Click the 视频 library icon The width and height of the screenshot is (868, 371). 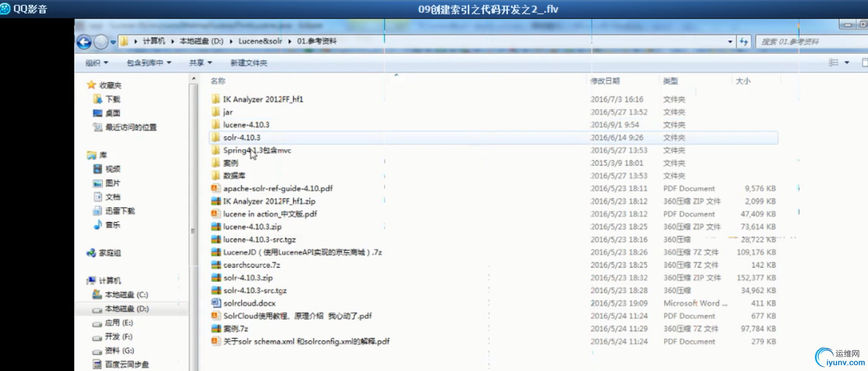[x=97, y=169]
